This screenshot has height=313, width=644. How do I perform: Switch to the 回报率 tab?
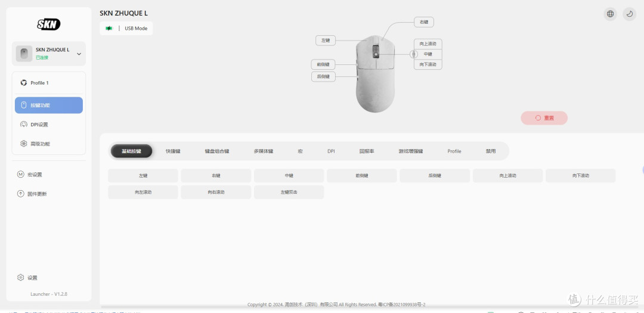pos(367,151)
